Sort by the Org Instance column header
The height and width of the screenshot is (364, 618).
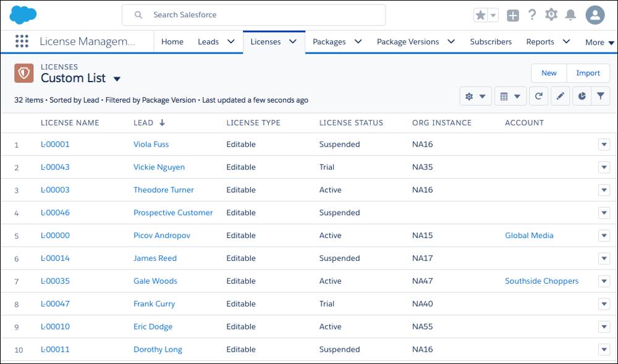point(442,122)
